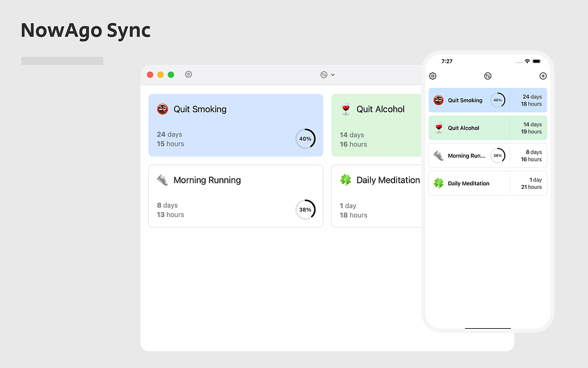Viewport: 588px width, 368px height.
Task: Click the green zoom button of Mac window
Action: (x=171, y=75)
